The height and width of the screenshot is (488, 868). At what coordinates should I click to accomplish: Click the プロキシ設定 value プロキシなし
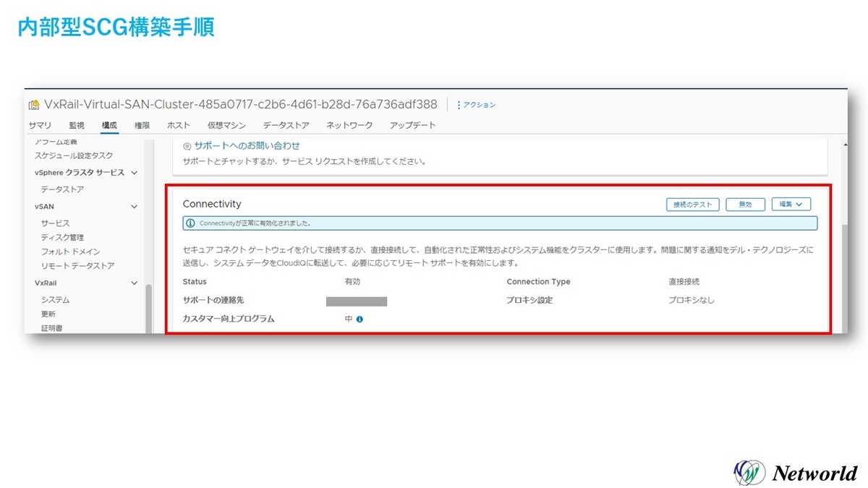[x=692, y=300]
